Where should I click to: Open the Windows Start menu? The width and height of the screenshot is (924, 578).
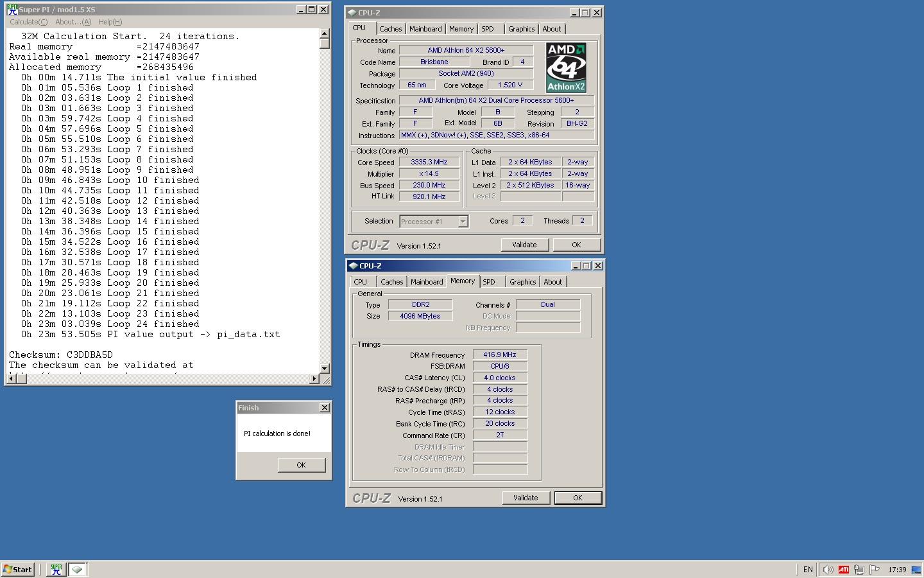(x=18, y=569)
